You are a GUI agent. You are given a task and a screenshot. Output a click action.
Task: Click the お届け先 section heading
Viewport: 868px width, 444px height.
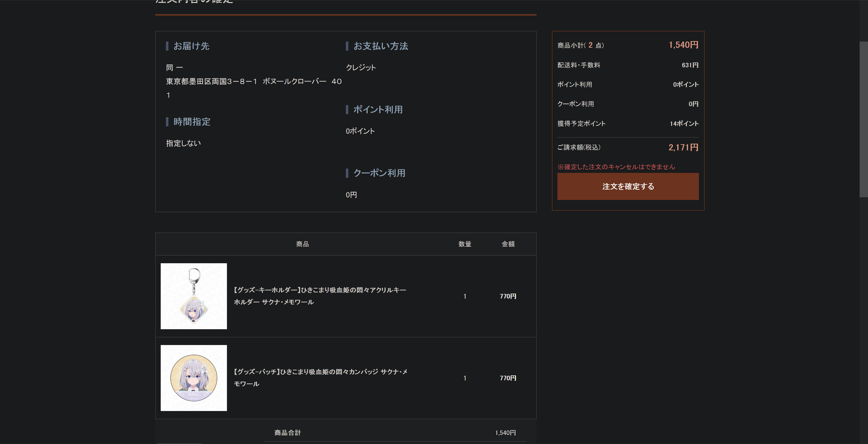pos(191,46)
